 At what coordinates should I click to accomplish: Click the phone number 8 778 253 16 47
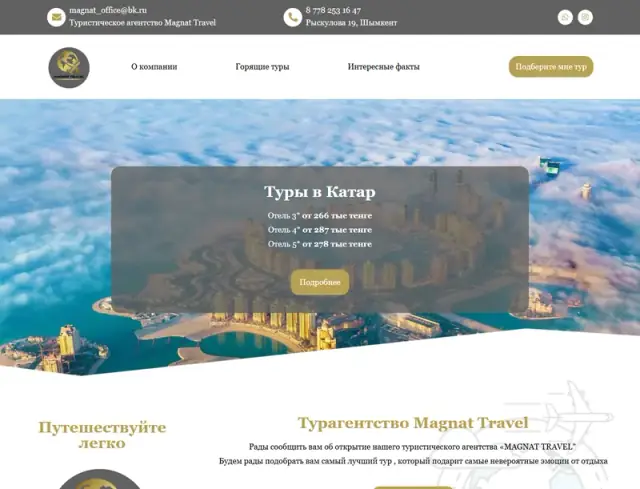(333, 10)
